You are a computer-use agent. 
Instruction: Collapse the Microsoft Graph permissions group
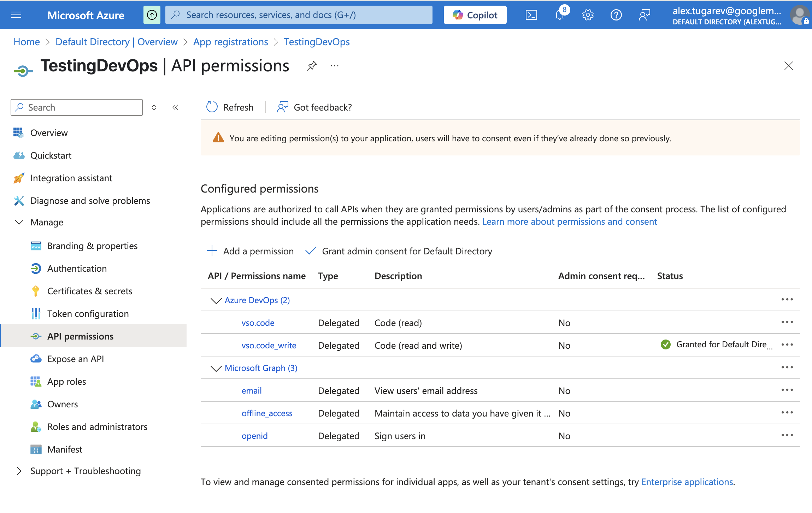tap(216, 368)
